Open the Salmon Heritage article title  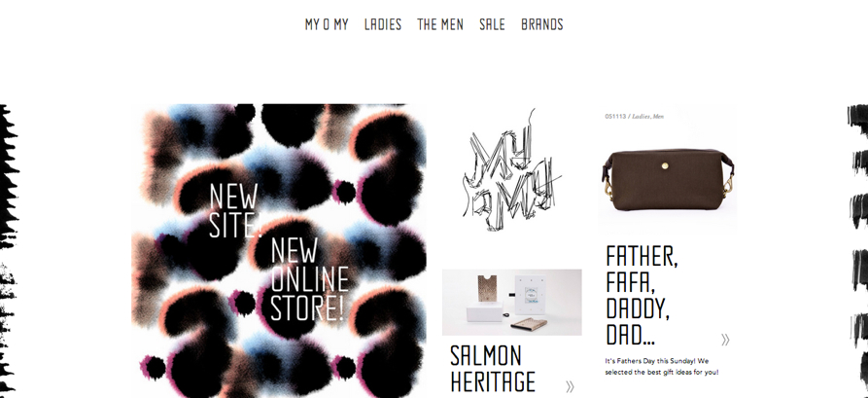pyautogui.click(x=493, y=369)
